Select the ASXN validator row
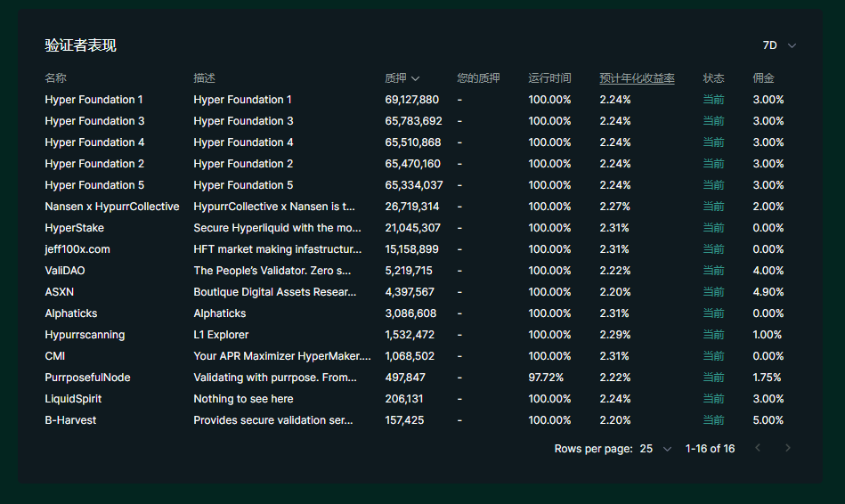 pos(59,292)
